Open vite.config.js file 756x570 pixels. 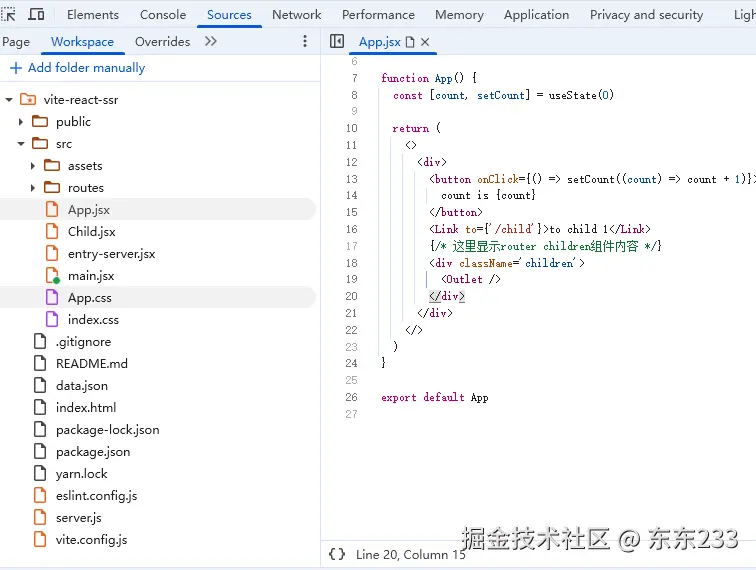pyautogui.click(x=91, y=540)
